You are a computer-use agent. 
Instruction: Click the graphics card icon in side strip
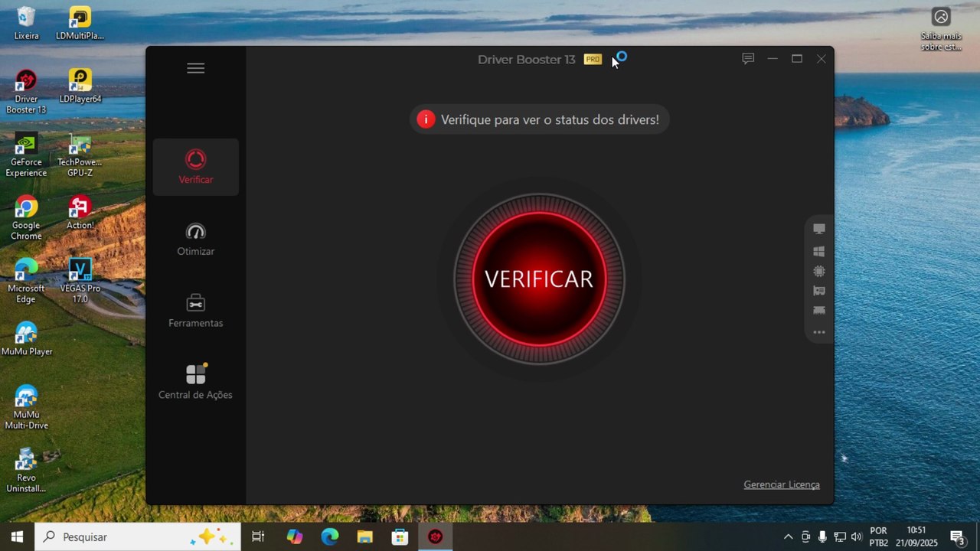tap(819, 291)
